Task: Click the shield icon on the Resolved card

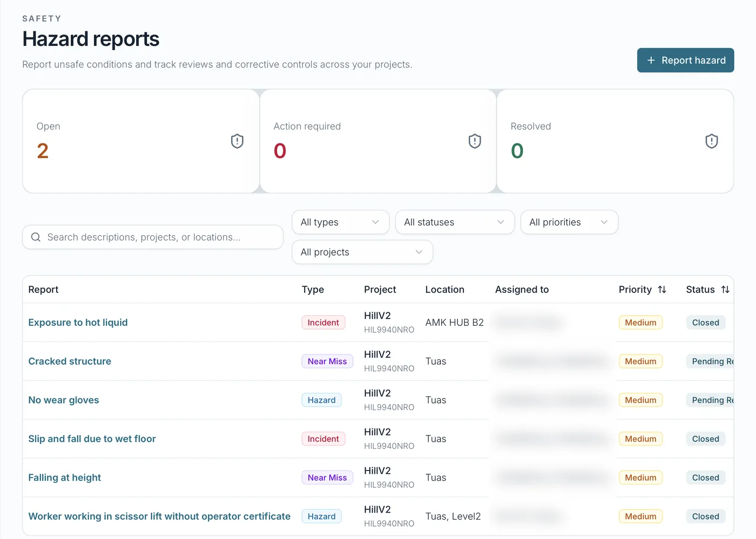Action: tap(712, 141)
